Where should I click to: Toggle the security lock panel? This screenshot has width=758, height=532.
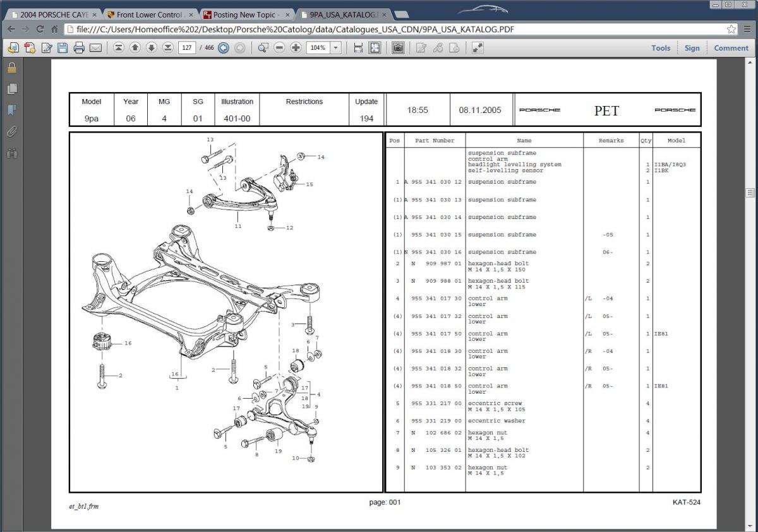coord(11,68)
